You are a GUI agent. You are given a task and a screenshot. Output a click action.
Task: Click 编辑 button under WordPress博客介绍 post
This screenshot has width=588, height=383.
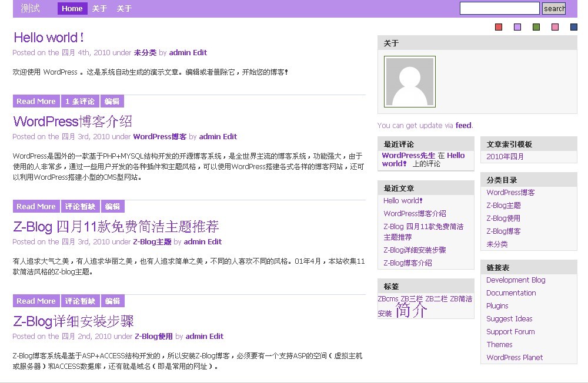pos(112,207)
